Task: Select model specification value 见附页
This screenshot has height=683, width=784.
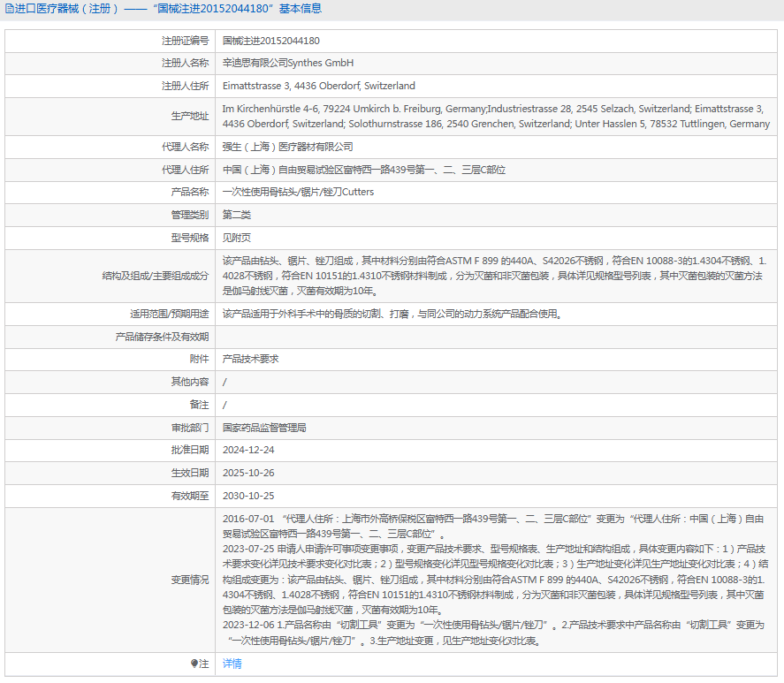Action: (237, 238)
